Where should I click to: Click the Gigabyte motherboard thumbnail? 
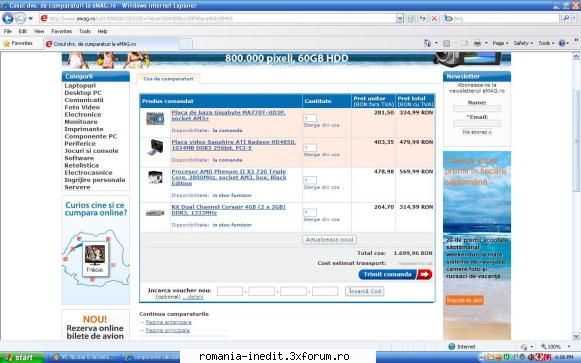155,119
